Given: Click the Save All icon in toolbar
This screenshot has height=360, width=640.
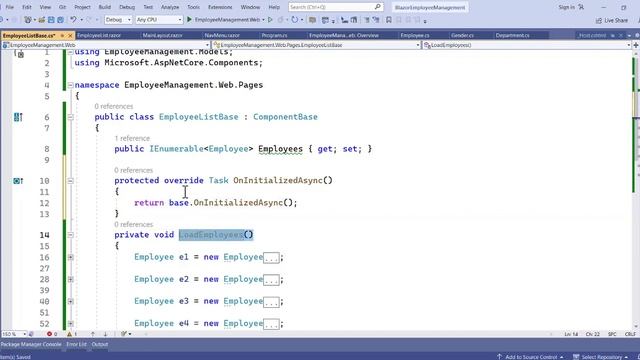Looking at the screenshot, I should (x=60, y=20).
